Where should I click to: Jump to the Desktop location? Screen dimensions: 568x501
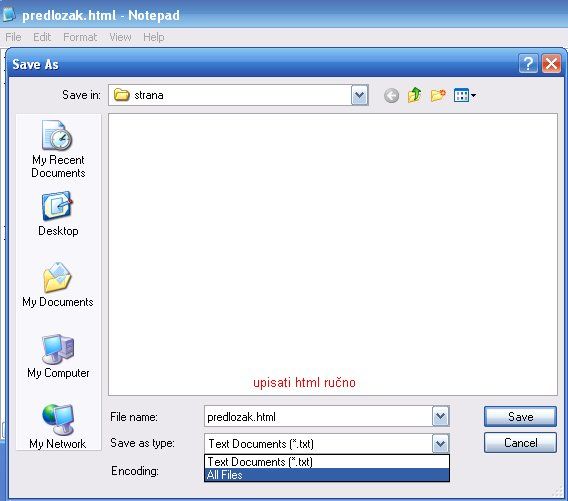pos(58,214)
